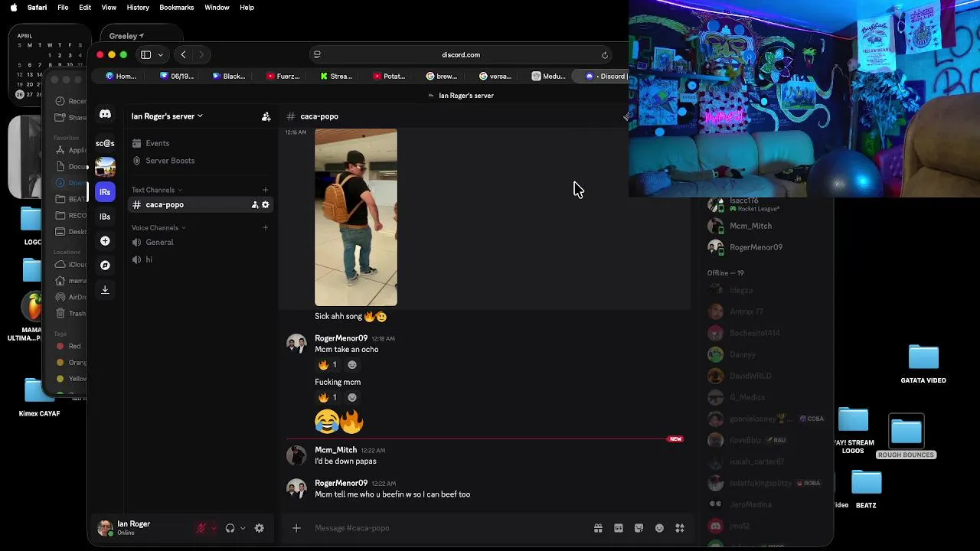
Task: Open Safari sidebar dropdown chevron
Action: (160, 55)
